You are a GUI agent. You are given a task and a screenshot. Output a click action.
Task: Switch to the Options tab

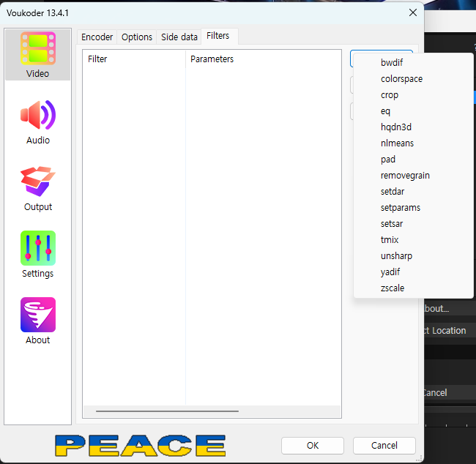click(x=137, y=37)
